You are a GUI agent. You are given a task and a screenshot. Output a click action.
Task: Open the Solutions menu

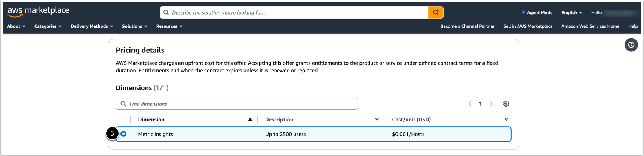135,26
